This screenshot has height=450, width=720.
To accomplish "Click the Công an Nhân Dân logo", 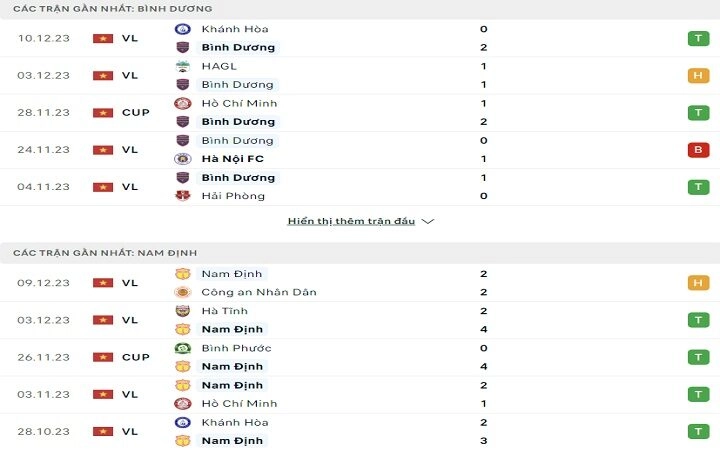I will point(183,292).
